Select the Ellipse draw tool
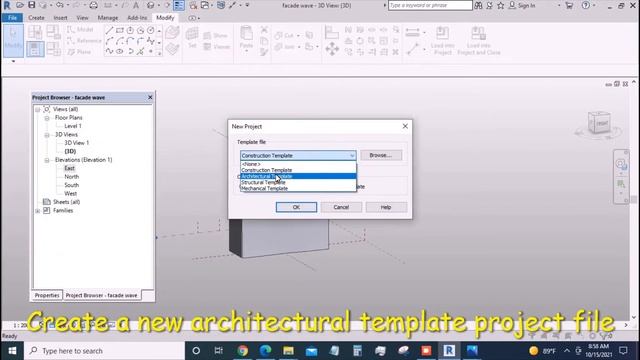640x360 pixels. click(x=120, y=51)
